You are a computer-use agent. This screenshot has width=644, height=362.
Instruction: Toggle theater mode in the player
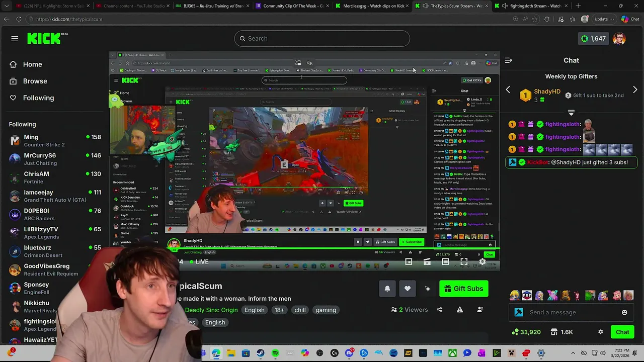[x=445, y=262]
